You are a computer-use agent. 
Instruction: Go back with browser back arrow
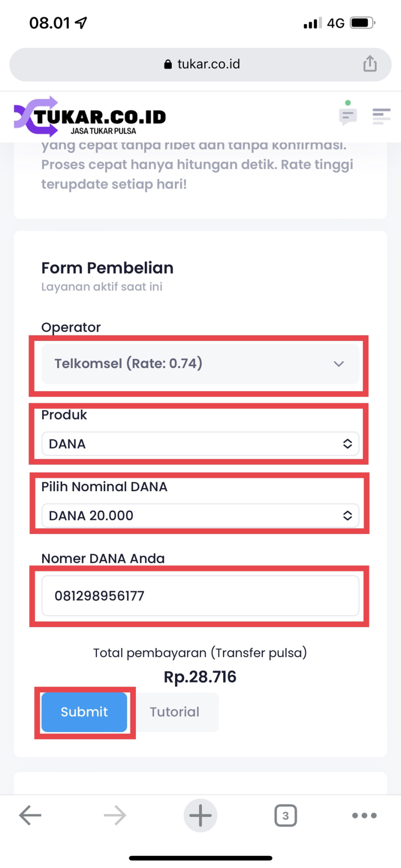pos(30,815)
